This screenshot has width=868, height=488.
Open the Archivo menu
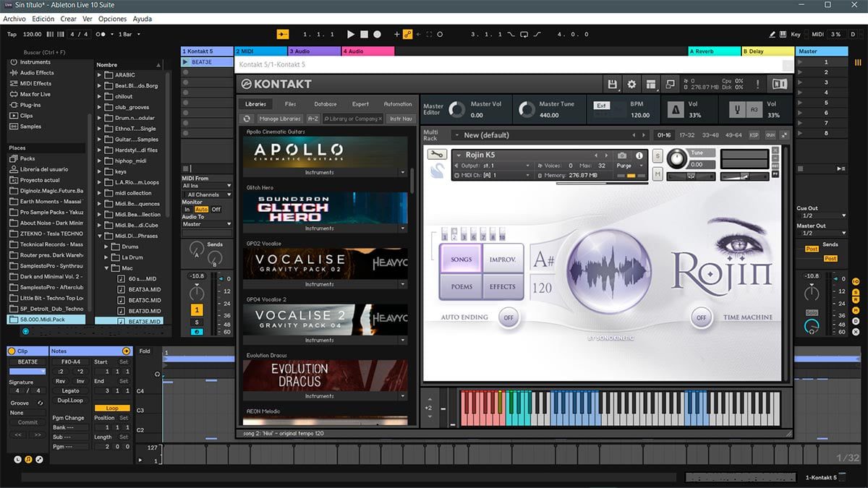point(14,19)
